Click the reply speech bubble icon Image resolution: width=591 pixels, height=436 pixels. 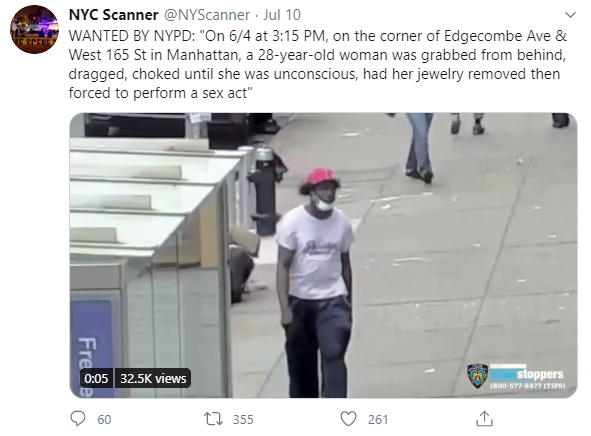click(78, 419)
